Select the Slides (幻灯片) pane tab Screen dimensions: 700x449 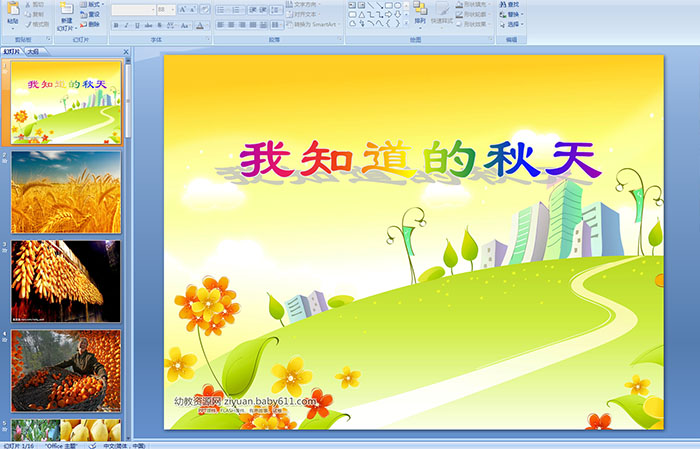coord(12,51)
